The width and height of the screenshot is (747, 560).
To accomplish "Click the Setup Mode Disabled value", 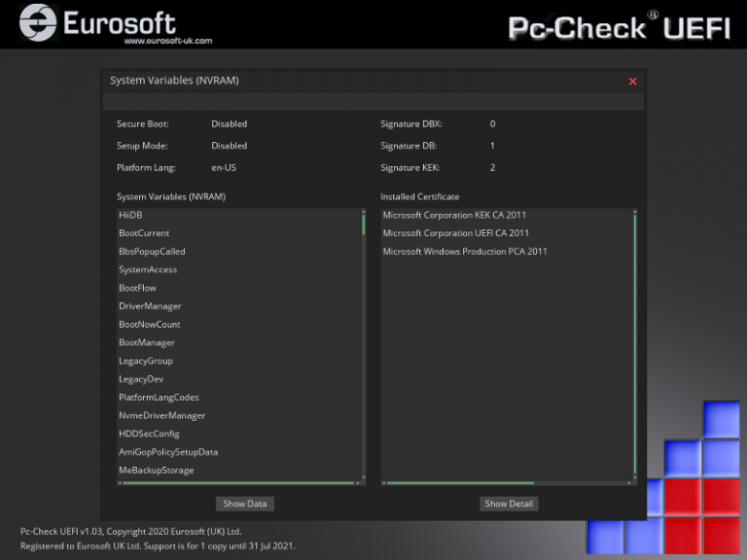I will coord(230,146).
